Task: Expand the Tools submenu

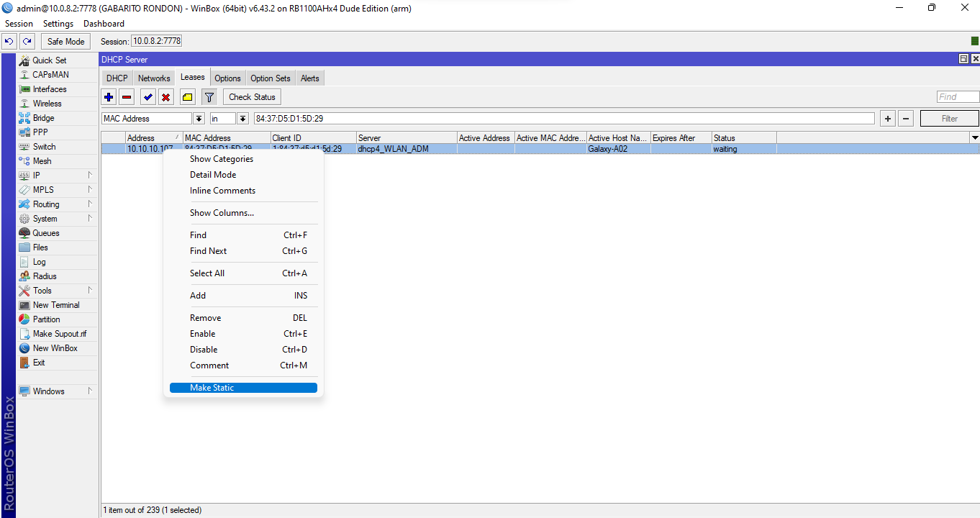Action: pos(58,291)
